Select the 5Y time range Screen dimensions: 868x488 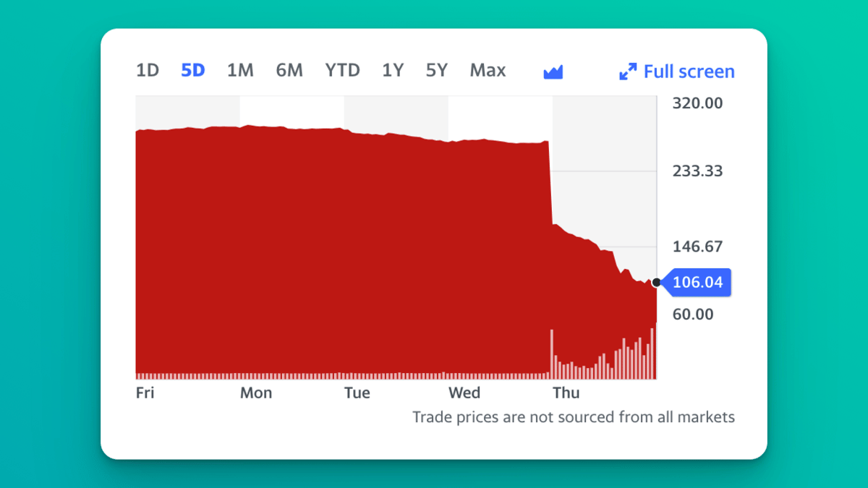click(x=436, y=70)
